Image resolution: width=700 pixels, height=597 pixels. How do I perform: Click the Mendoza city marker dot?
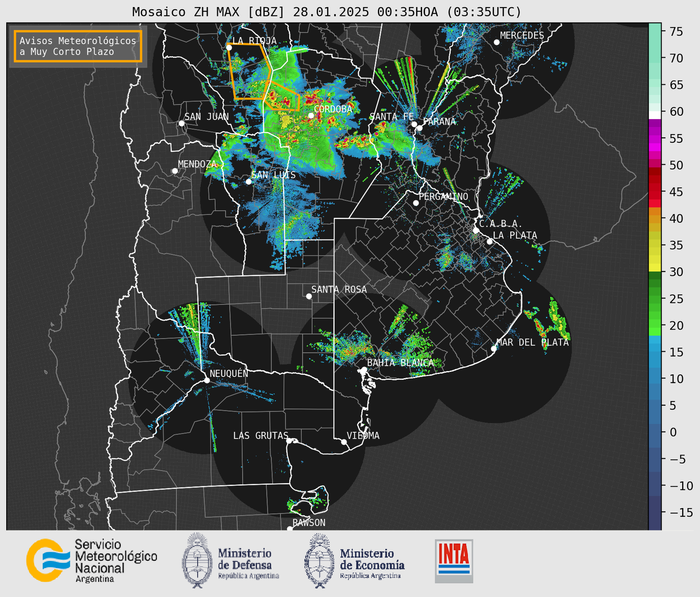click(175, 171)
